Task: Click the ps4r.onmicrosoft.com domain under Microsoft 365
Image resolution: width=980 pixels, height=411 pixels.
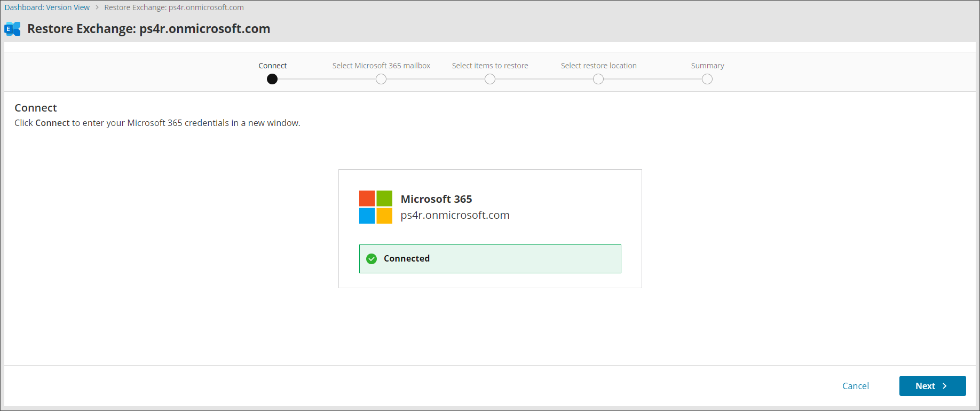Action: pyautogui.click(x=455, y=215)
